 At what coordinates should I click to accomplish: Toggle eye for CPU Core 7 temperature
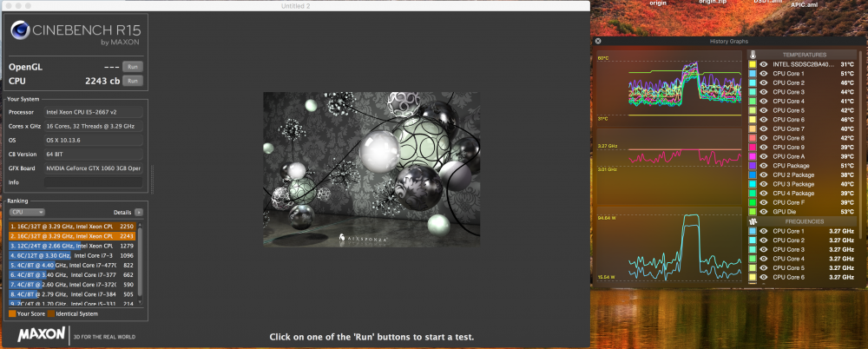pos(763,129)
